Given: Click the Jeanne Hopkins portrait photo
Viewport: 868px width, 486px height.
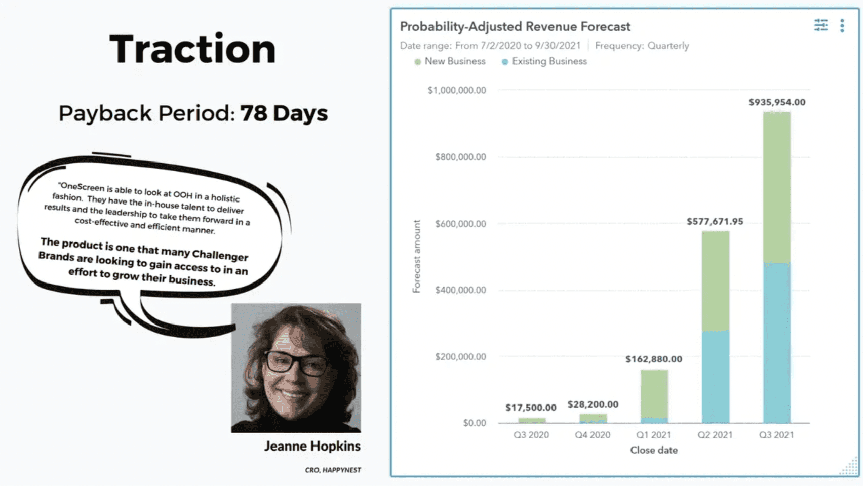Looking at the screenshot, I should tap(296, 368).
